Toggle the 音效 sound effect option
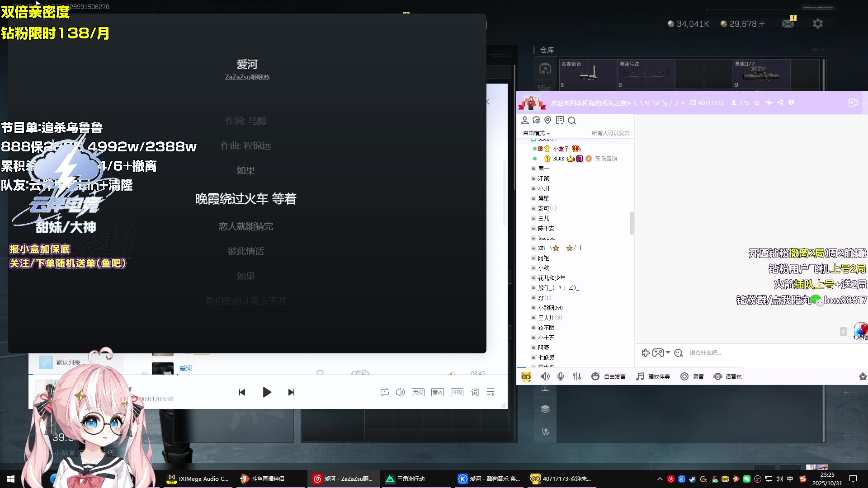The image size is (868, 488). (x=437, y=392)
